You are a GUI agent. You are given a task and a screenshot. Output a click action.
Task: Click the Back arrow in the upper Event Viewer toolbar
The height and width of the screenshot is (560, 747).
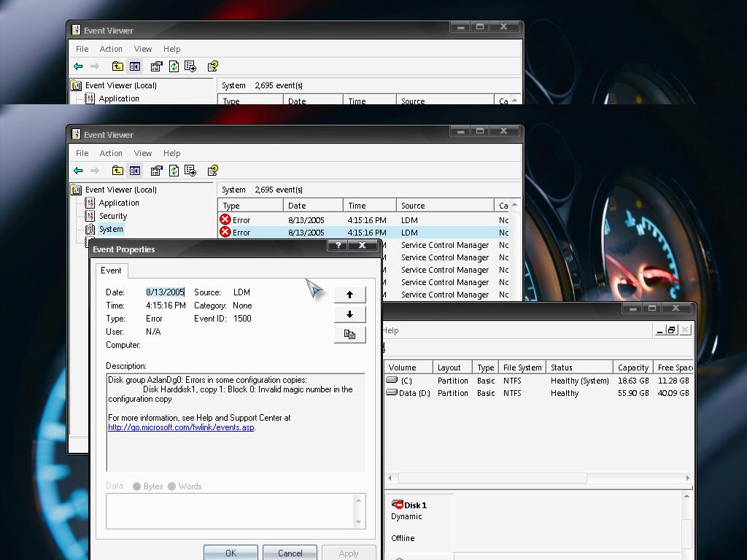pyautogui.click(x=78, y=66)
